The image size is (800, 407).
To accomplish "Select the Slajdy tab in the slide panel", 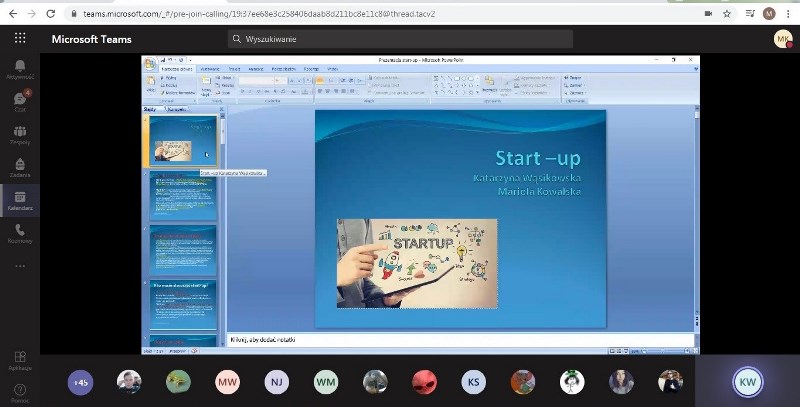I will [151, 109].
